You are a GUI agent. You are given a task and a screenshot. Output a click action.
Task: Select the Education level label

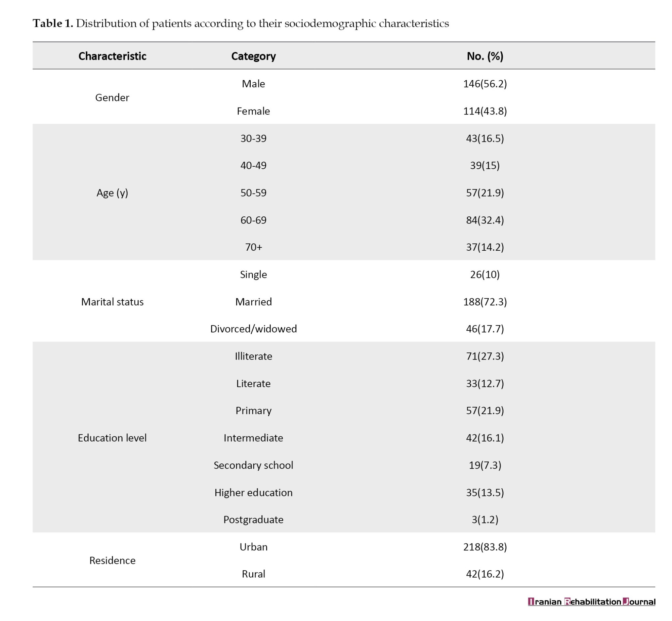pyautogui.click(x=112, y=438)
